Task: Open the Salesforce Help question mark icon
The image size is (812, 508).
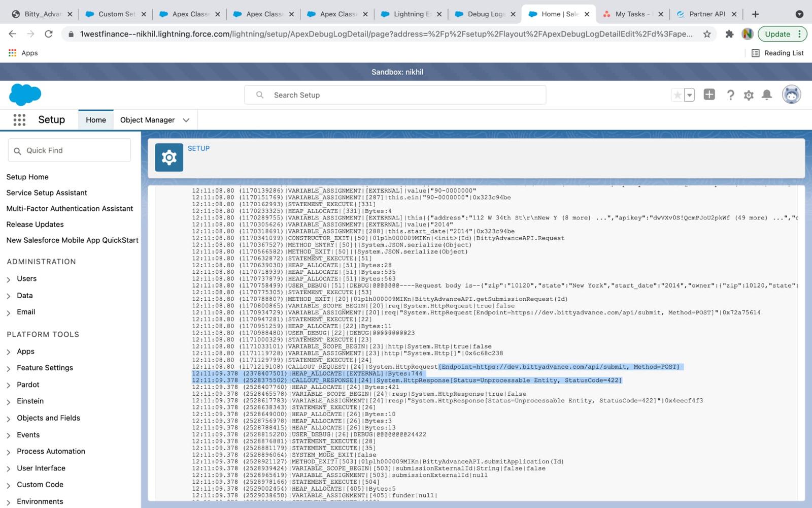Action: pos(730,95)
